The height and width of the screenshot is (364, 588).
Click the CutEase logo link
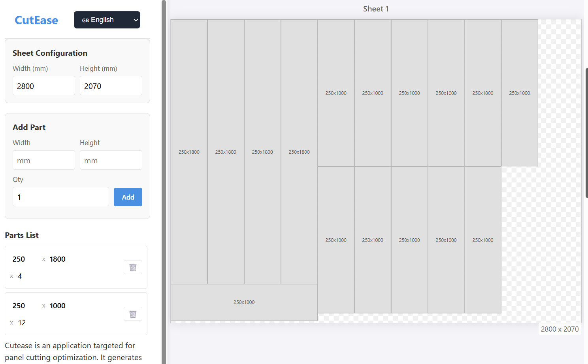[36, 20]
